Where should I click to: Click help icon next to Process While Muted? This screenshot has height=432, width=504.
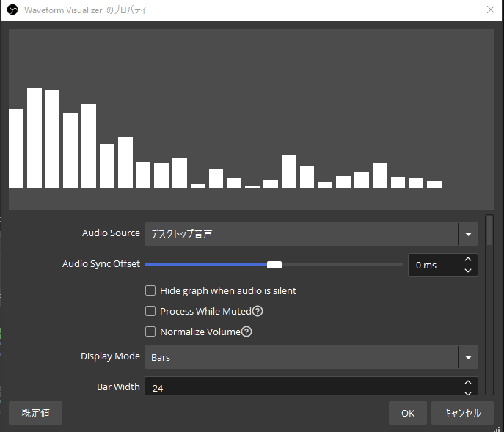tap(258, 311)
